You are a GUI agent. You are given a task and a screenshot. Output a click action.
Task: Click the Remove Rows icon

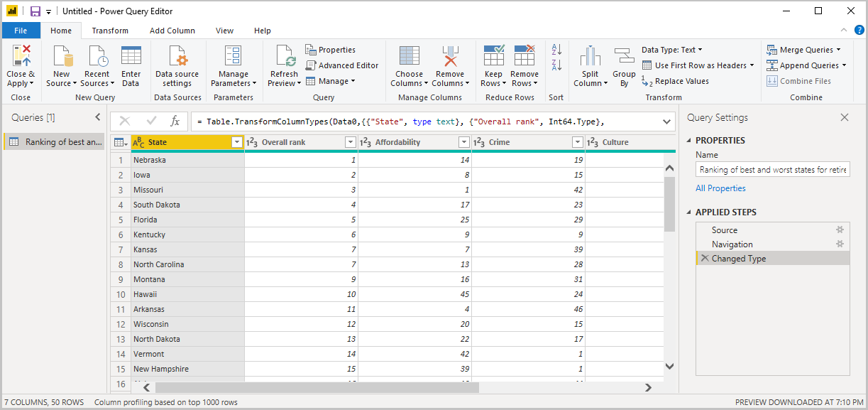point(524,56)
